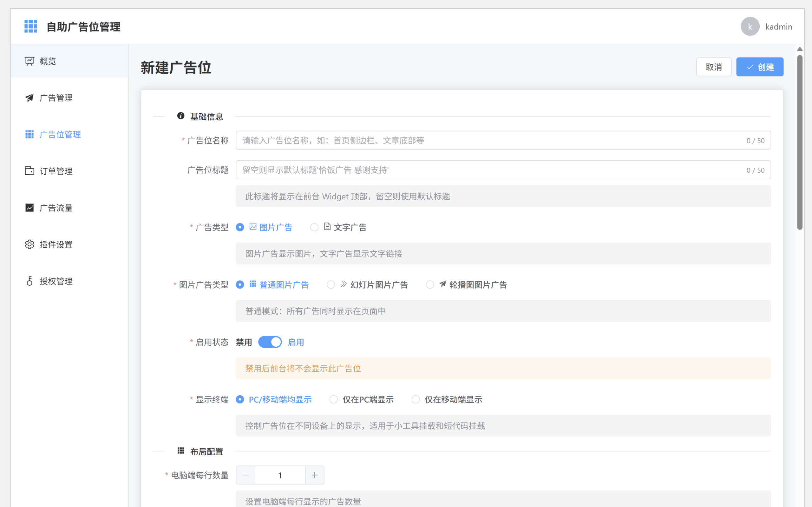
Task: Focus the 广告位名称 input field
Action: [x=503, y=140]
